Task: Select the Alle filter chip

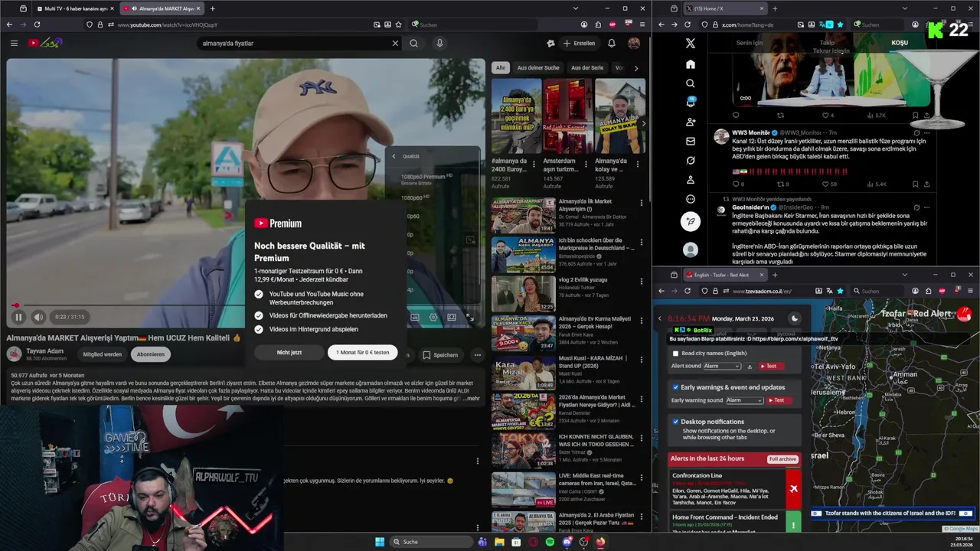Action: point(500,67)
